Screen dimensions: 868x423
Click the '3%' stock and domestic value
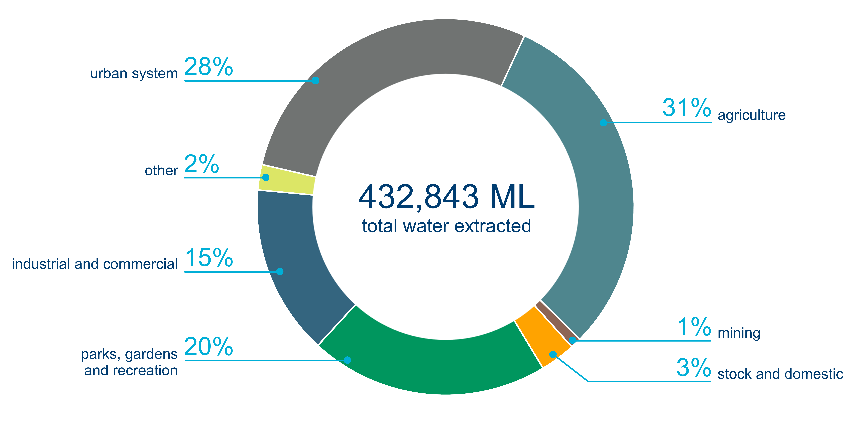694,367
